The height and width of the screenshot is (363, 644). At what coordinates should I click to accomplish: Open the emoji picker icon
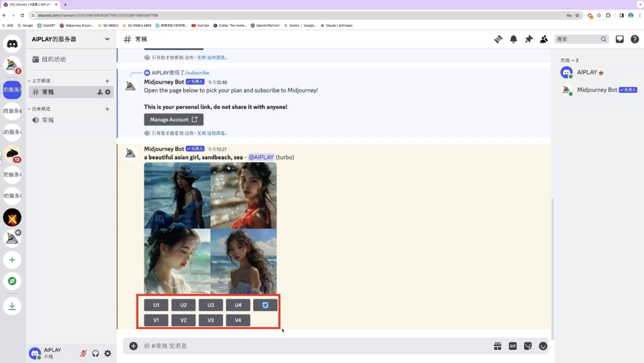(x=543, y=346)
